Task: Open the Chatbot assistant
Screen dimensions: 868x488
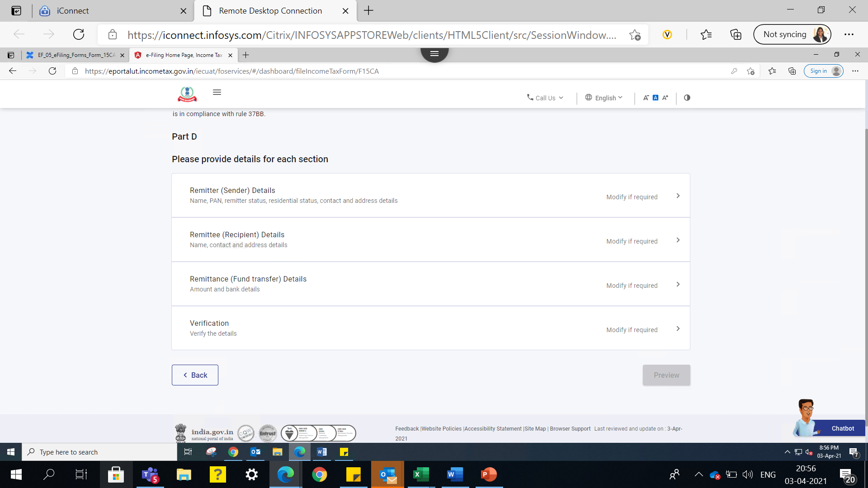Action: pos(842,428)
